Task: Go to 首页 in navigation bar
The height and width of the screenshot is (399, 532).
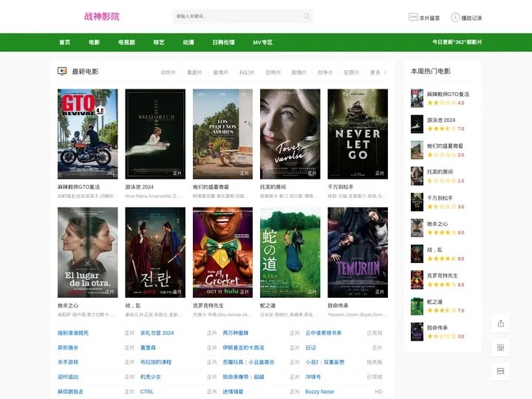Action: (64, 42)
